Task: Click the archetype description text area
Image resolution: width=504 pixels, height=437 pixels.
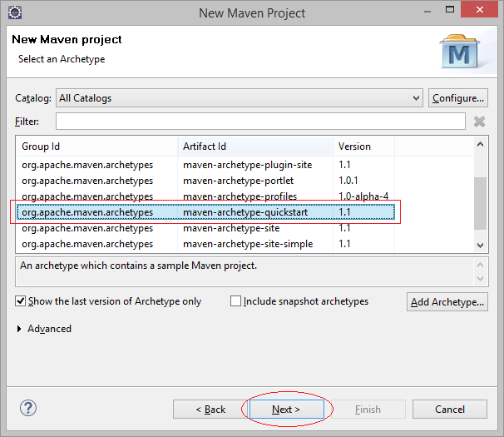Action: click(x=245, y=271)
